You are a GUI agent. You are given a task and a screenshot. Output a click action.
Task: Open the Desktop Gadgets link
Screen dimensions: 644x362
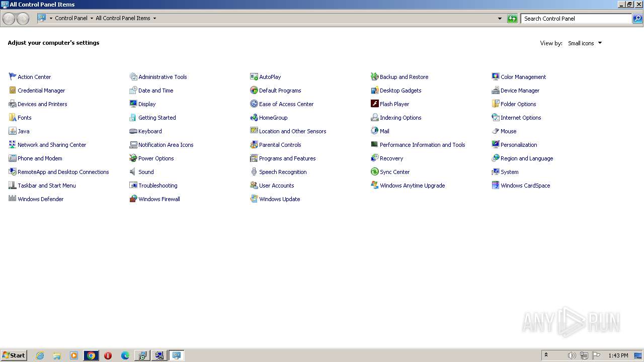tap(400, 90)
